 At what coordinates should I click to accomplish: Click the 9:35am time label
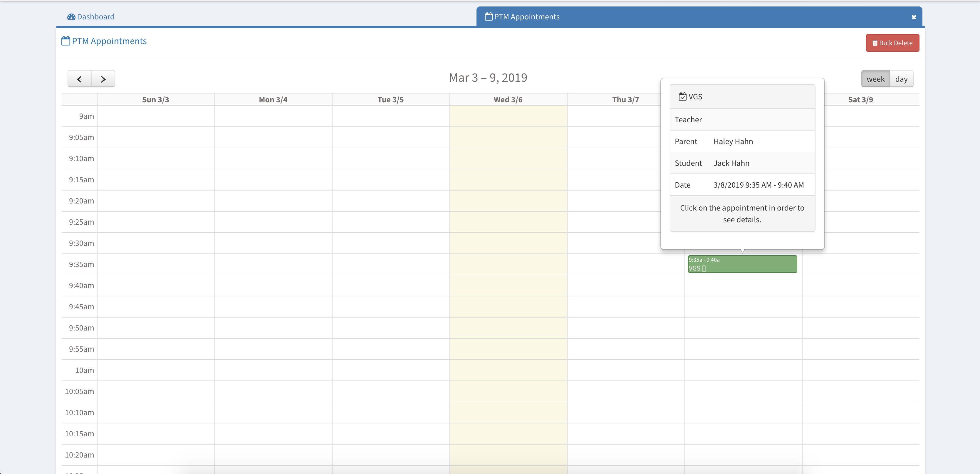(x=81, y=265)
